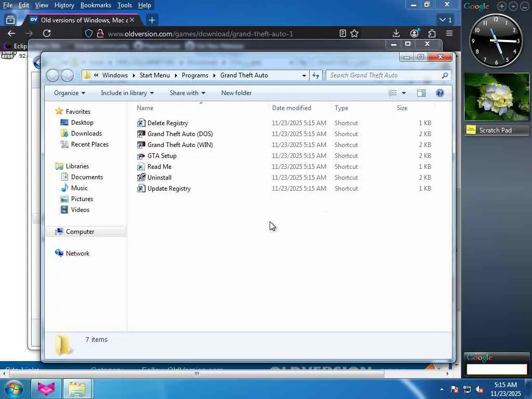Select Grand Theft Auto (WIN) shortcut icon
Viewport: 532px width, 399px height.
coord(141,145)
